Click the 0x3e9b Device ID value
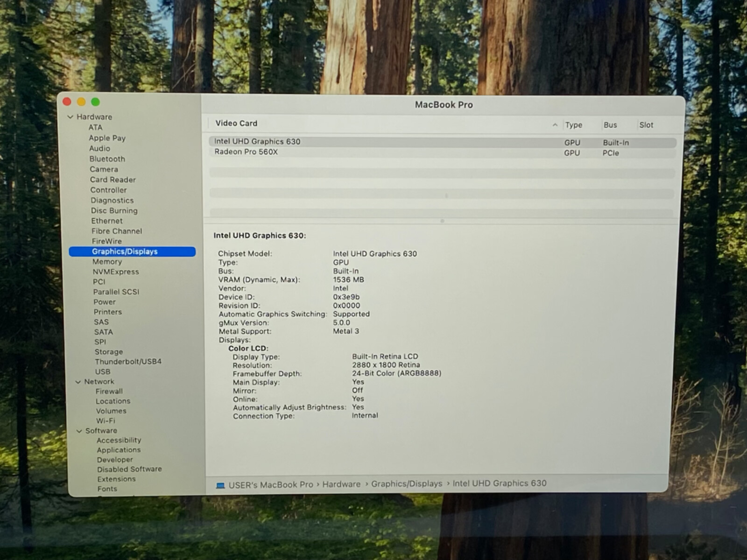Viewport: 747px width, 560px height. (346, 297)
